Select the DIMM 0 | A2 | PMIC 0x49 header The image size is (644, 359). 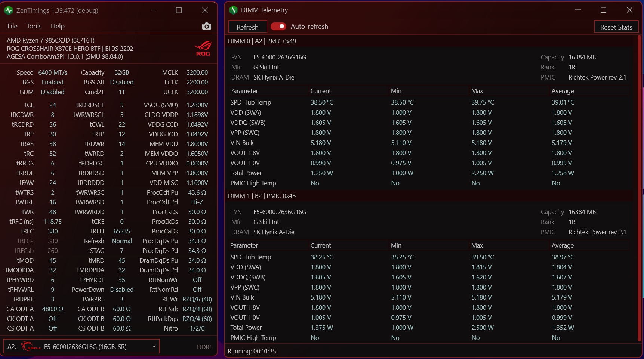click(x=262, y=41)
